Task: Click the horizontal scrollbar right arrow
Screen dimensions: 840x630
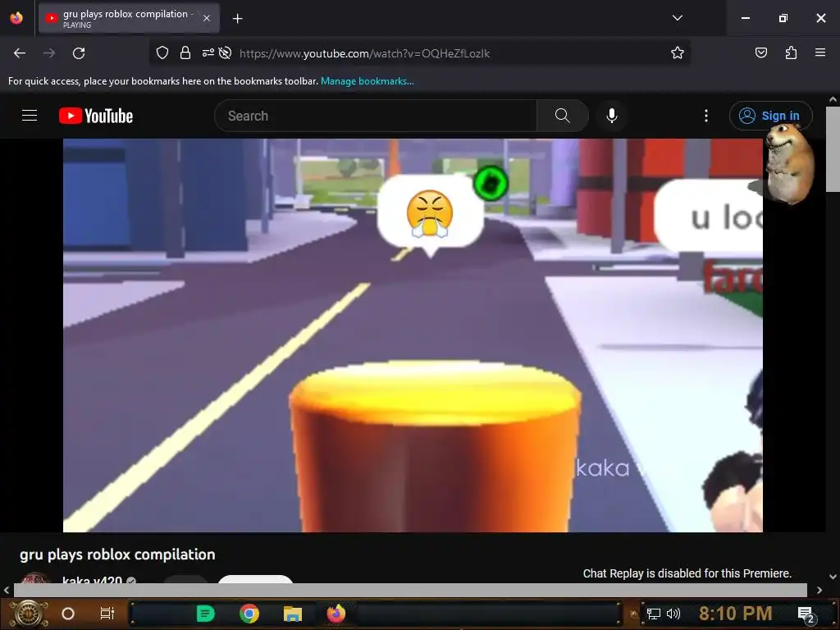Action: click(x=819, y=591)
